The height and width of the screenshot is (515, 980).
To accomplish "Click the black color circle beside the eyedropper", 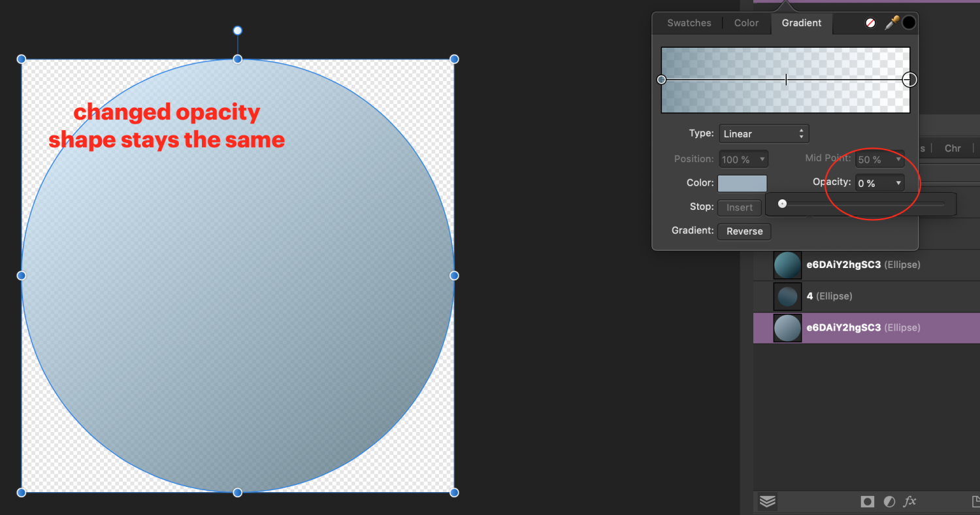I will coord(909,22).
